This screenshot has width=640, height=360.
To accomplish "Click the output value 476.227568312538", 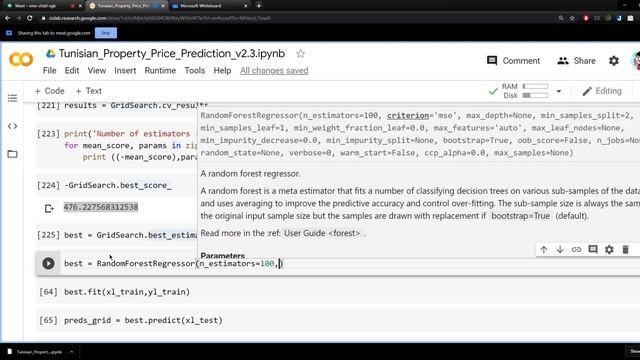I will point(101,207).
